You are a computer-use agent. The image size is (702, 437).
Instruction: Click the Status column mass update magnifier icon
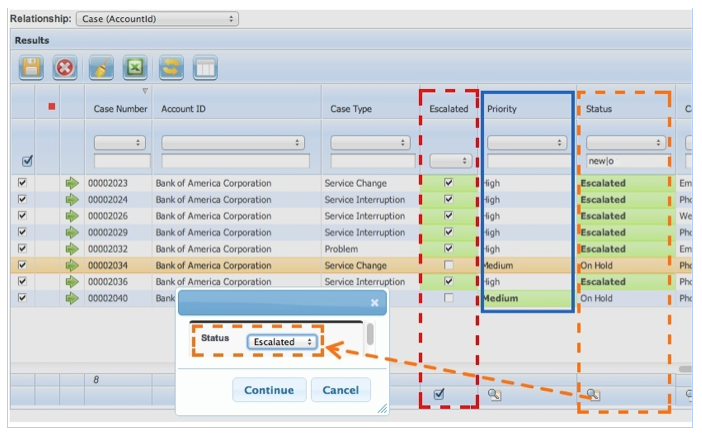593,394
